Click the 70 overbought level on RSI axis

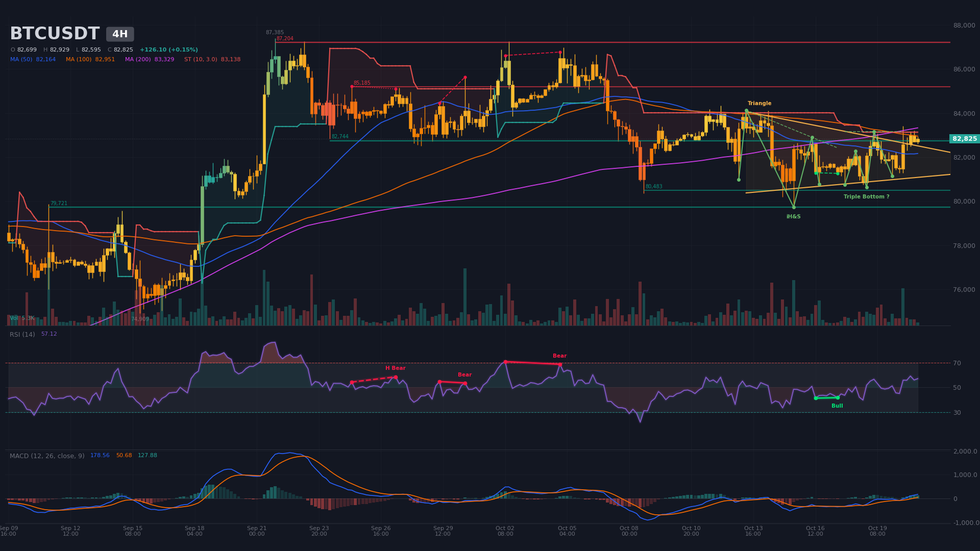(x=957, y=363)
